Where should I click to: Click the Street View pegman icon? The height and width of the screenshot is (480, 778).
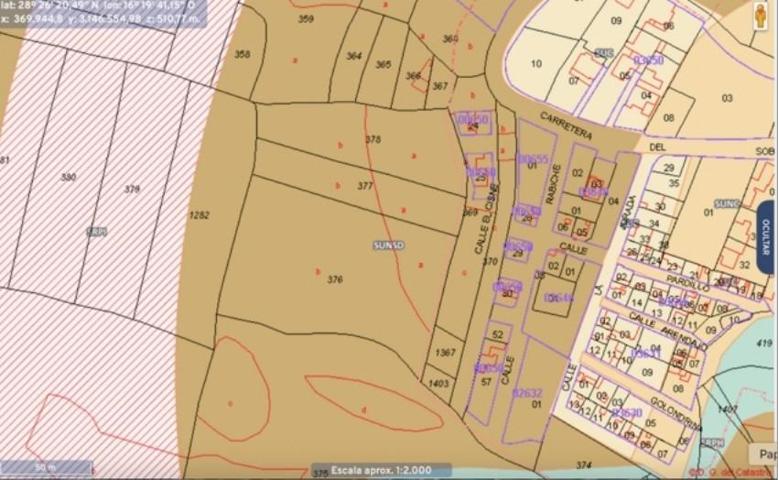(760, 13)
